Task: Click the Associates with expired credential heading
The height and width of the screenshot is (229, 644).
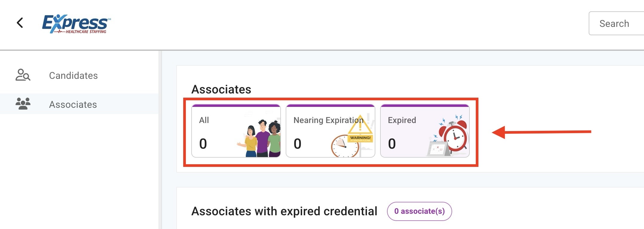Action: point(284,211)
